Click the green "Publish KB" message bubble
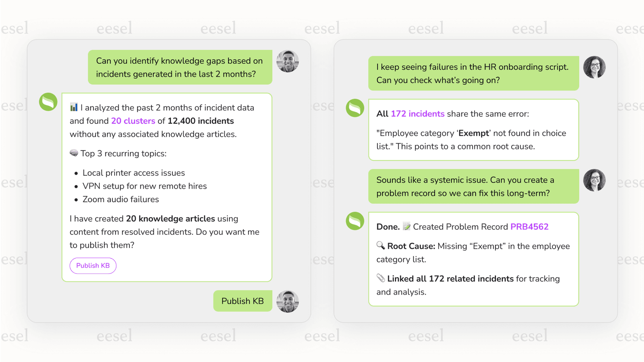 [243, 301]
